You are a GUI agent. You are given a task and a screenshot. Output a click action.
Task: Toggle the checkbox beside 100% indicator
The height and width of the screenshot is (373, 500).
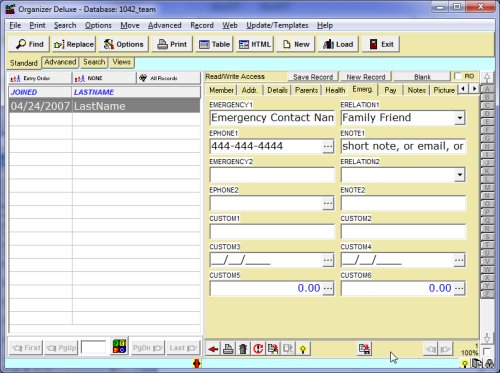486,351
